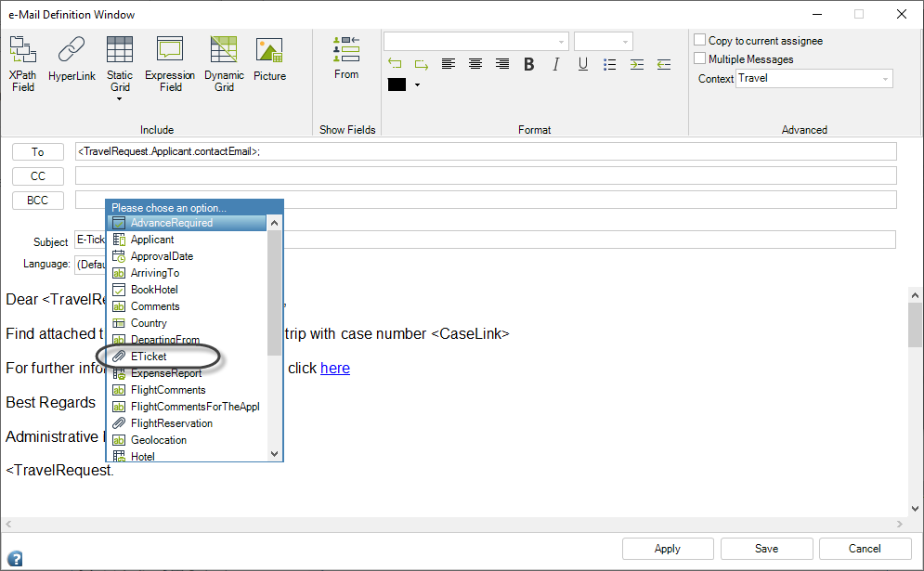924x571 pixels.
Task: Click the To button
Action: 38,152
